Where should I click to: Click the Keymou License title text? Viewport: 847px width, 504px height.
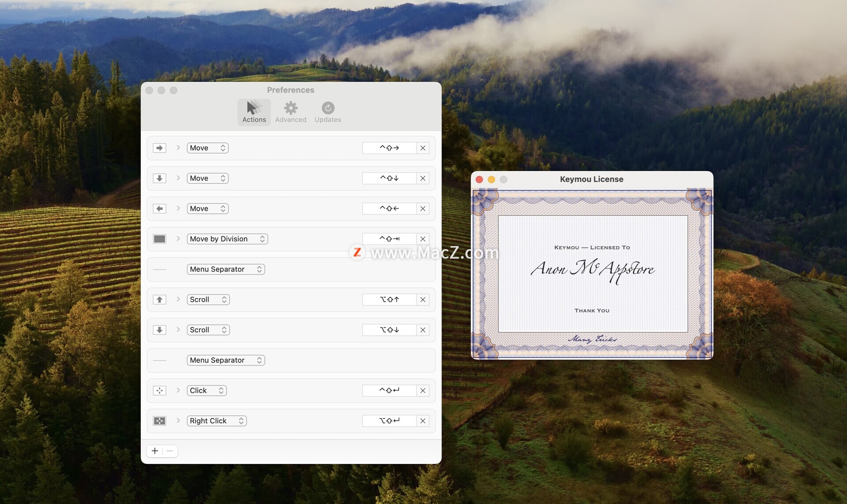click(592, 179)
